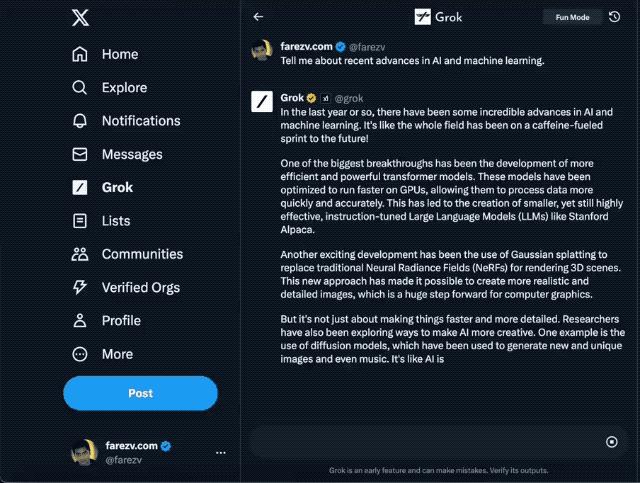This screenshot has width=640, height=483.
Task: Open the Lists icon
Action: (x=81, y=221)
